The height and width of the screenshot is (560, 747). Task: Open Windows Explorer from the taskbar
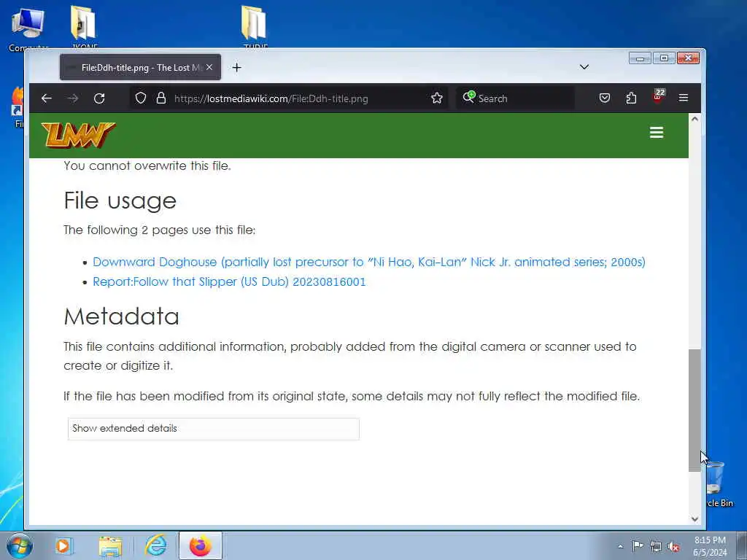coord(111,545)
